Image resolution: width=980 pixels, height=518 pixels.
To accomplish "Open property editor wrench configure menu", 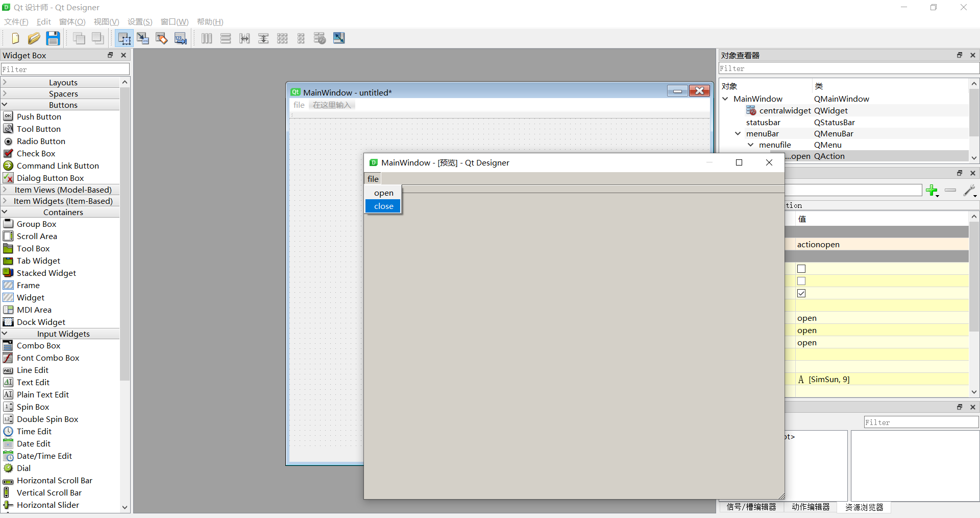I will tap(970, 191).
